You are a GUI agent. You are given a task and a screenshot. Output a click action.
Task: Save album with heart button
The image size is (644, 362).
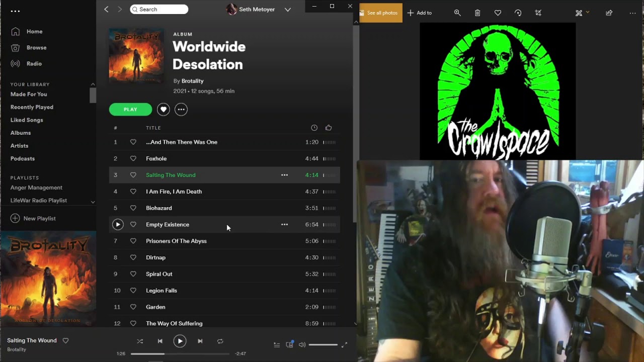(x=163, y=109)
